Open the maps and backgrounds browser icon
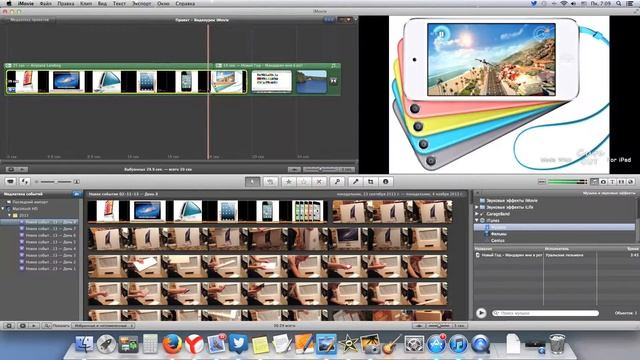 (x=630, y=182)
